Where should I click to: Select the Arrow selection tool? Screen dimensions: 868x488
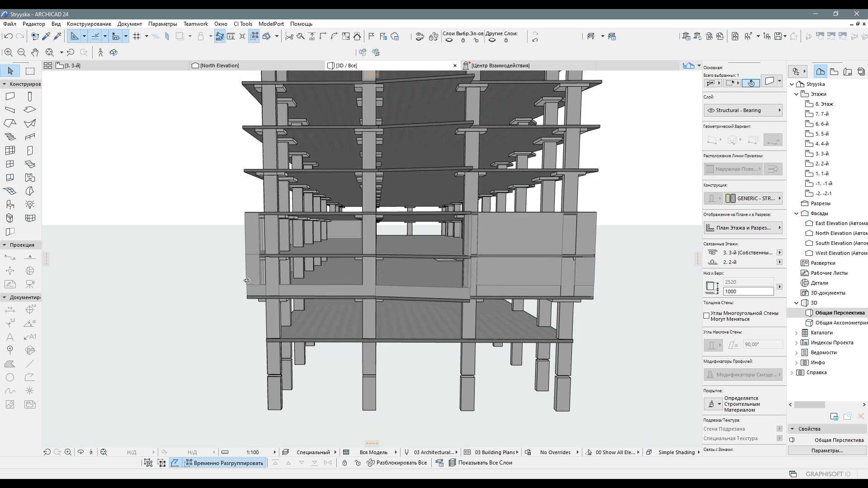pyautogui.click(x=10, y=71)
